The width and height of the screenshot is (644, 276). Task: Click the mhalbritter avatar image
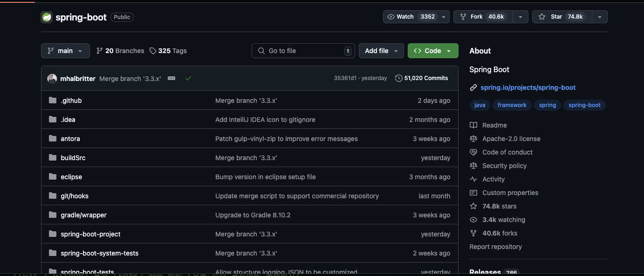[x=52, y=78]
